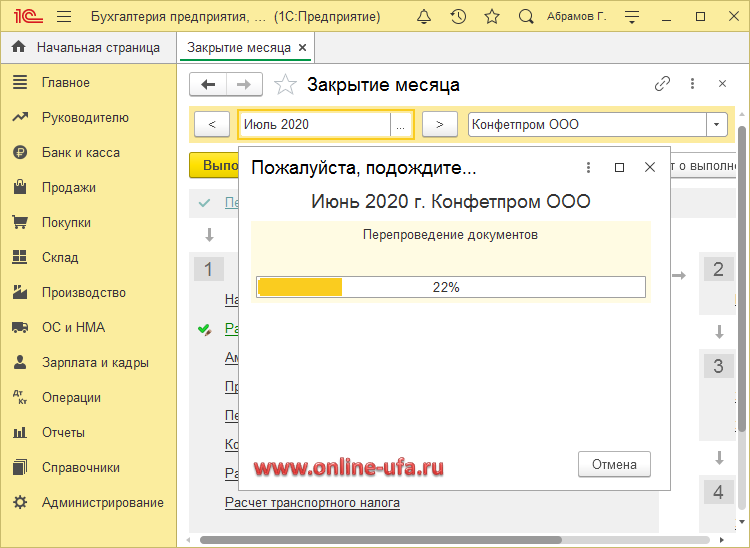Click the Администрирование gear icon
This screenshot has width=750, height=548.
(20, 502)
